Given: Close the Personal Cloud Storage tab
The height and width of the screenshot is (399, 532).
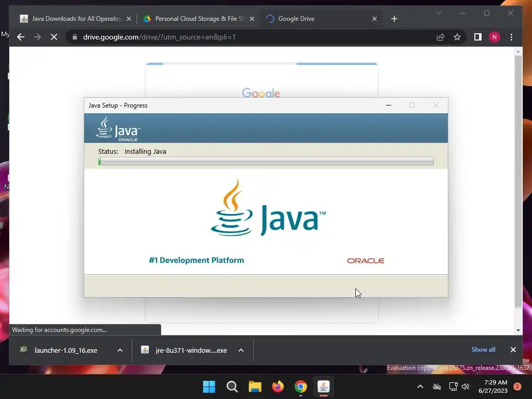Looking at the screenshot, I should (x=252, y=19).
